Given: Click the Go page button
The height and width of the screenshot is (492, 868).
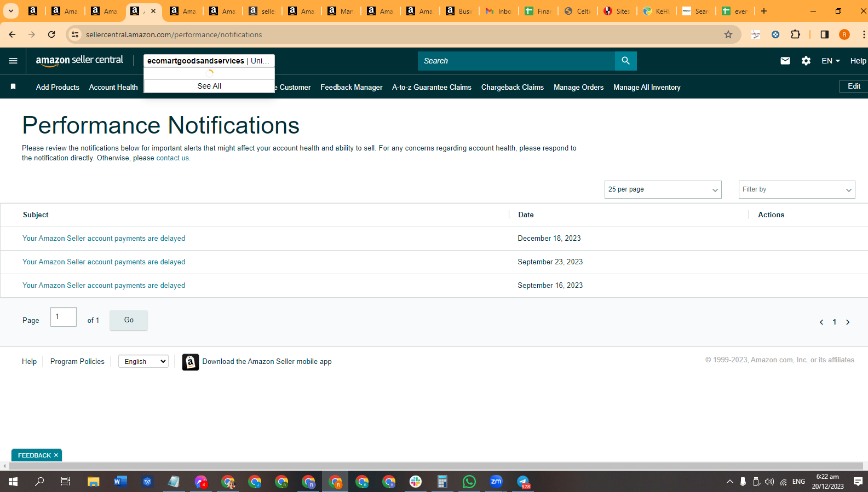Looking at the screenshot, I should (129, 320).
